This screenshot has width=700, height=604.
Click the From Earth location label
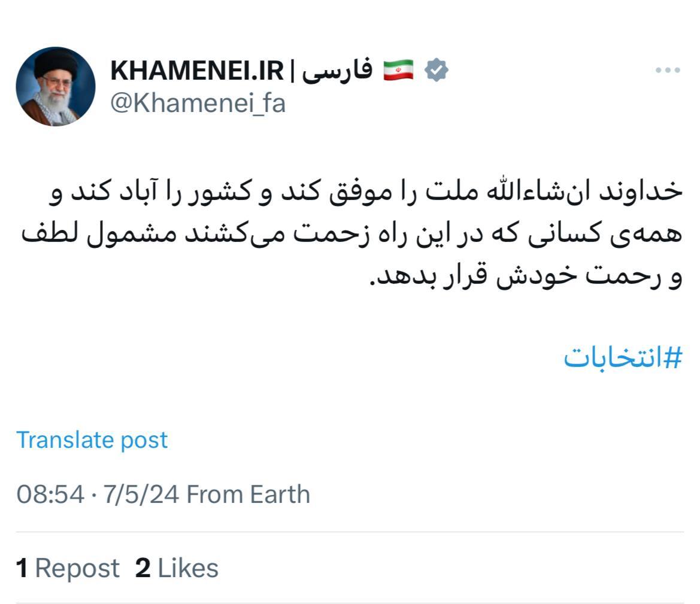click(x=249, y=494)
